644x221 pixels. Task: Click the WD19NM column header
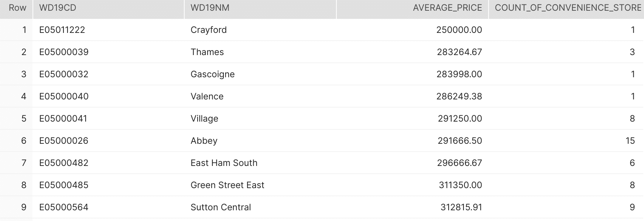tap(260, 8)
